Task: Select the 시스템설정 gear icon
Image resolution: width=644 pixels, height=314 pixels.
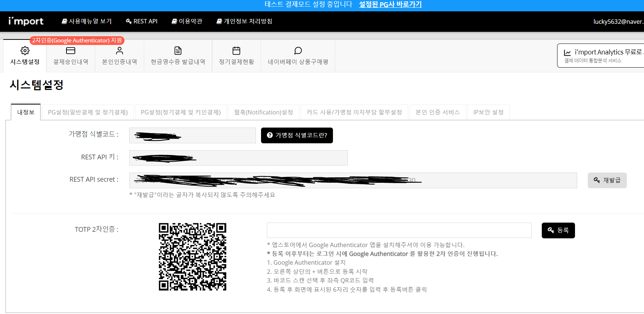Action: point(25,50)
